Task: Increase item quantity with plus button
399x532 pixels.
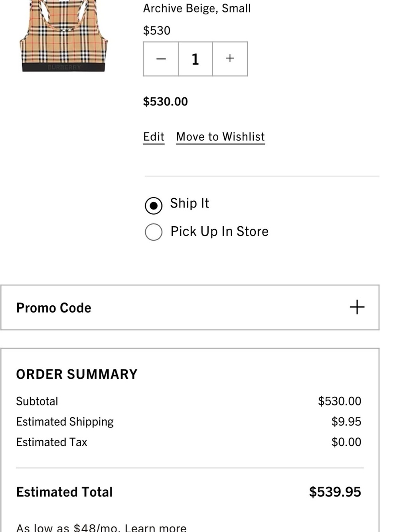Action: coord(230,59)
